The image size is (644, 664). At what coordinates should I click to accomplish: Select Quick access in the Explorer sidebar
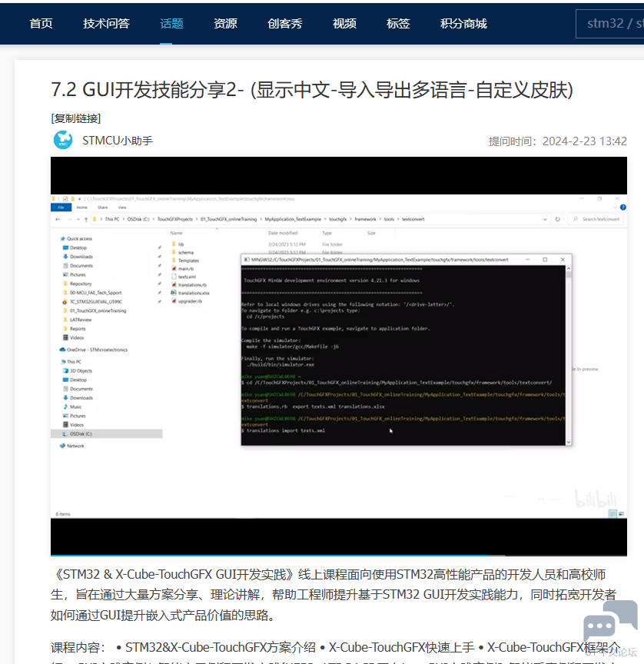[76, 239]
